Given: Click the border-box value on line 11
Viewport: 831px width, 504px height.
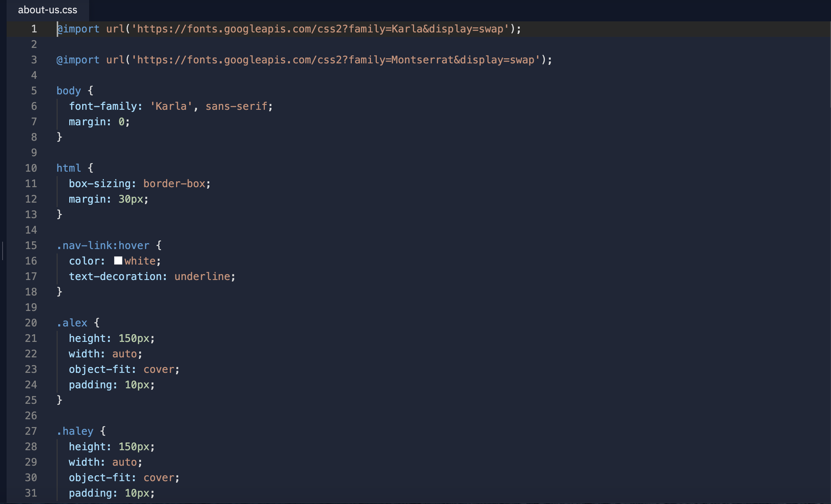Looking at the screenshot, I should tap(174, 183).
